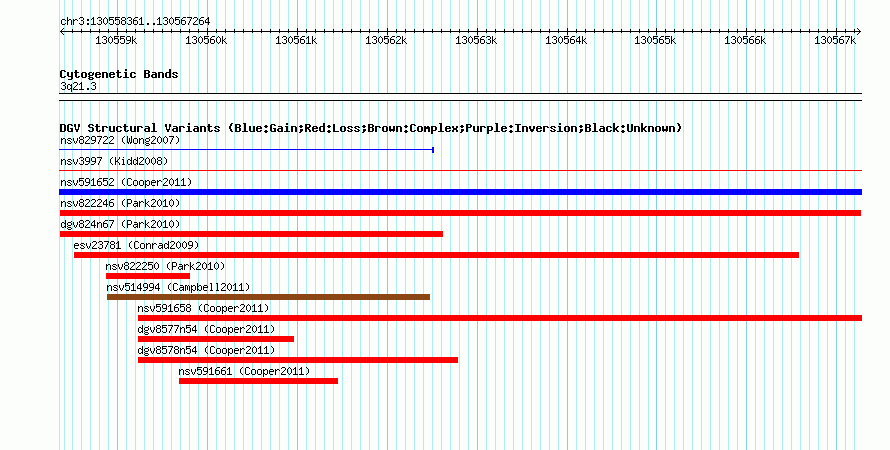Select the thin blue nsv829722 gain bar
Viewport: 890px width, 450px height.
click(x=247, y=150)
